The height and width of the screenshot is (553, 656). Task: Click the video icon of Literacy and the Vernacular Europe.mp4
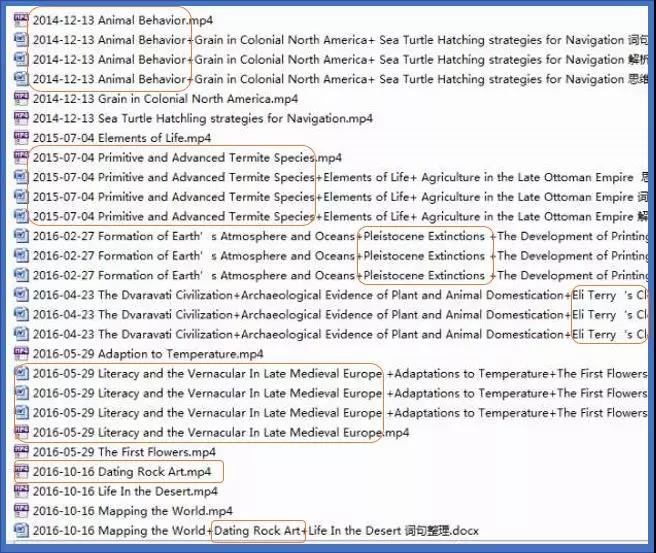pyautogui.click(x=21, y=432)
